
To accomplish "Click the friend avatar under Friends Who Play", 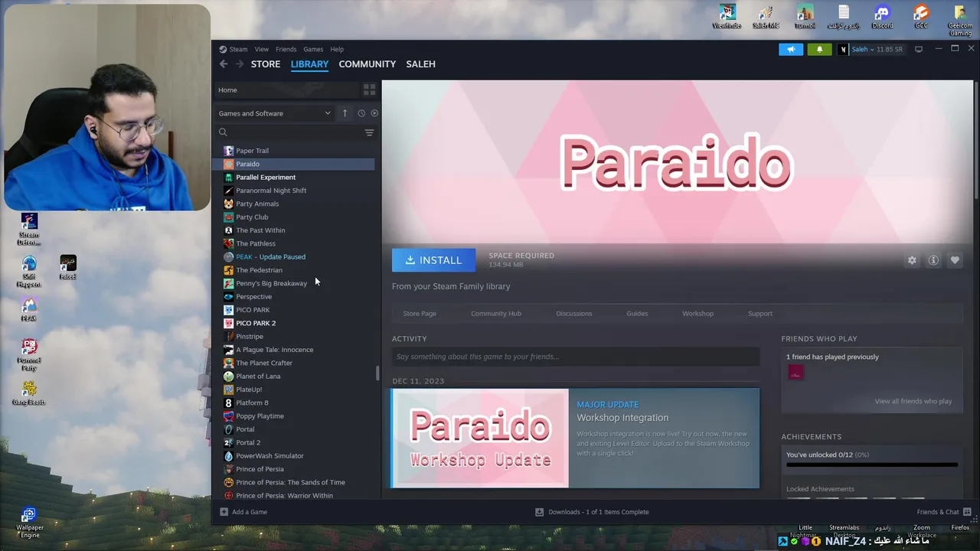I will [x=795, y=373].
